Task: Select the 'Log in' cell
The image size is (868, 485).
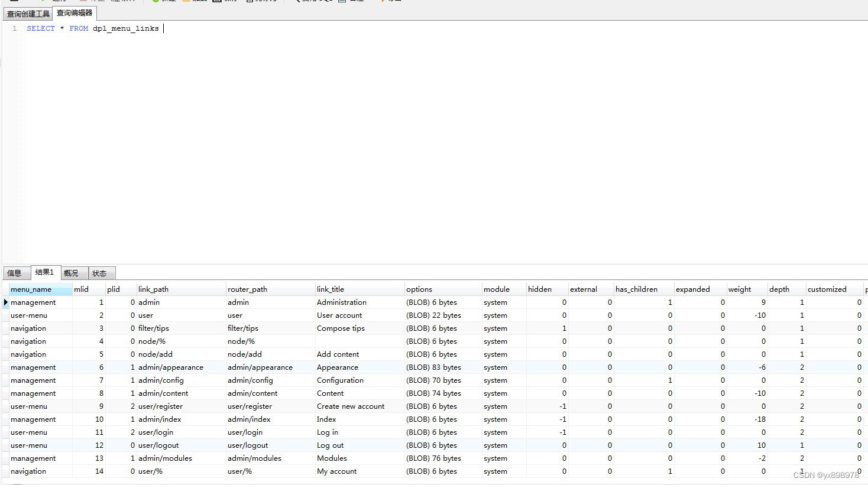Action: point(360,432)
